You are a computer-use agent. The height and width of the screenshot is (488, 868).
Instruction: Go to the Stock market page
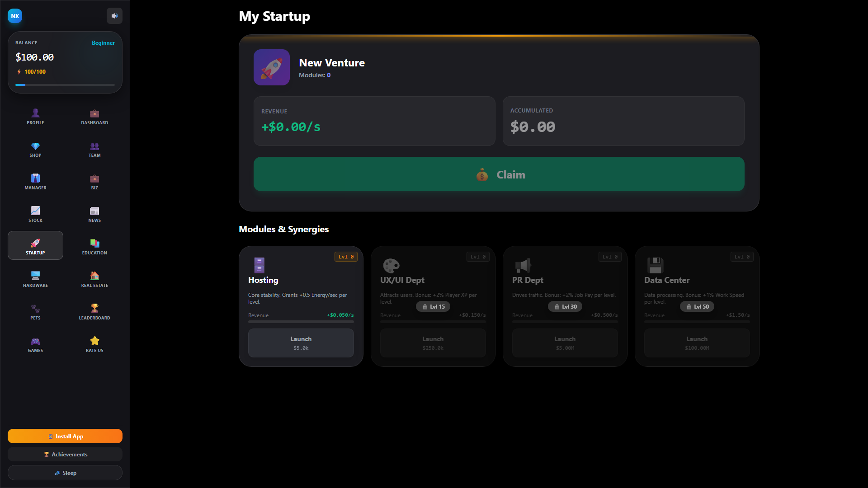(x=35, y=214)
